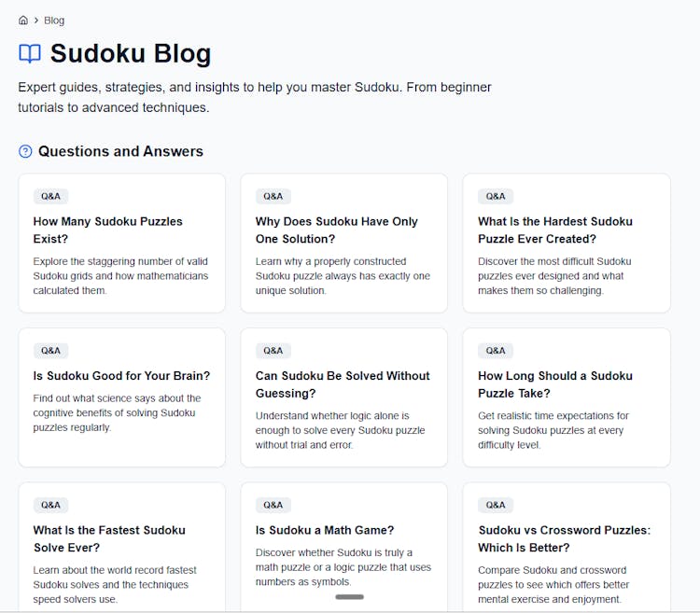Open 'Sudoku vs Crossword Puzzles' article
This screenshot has height=613, width=700.
tap(564, 538)
